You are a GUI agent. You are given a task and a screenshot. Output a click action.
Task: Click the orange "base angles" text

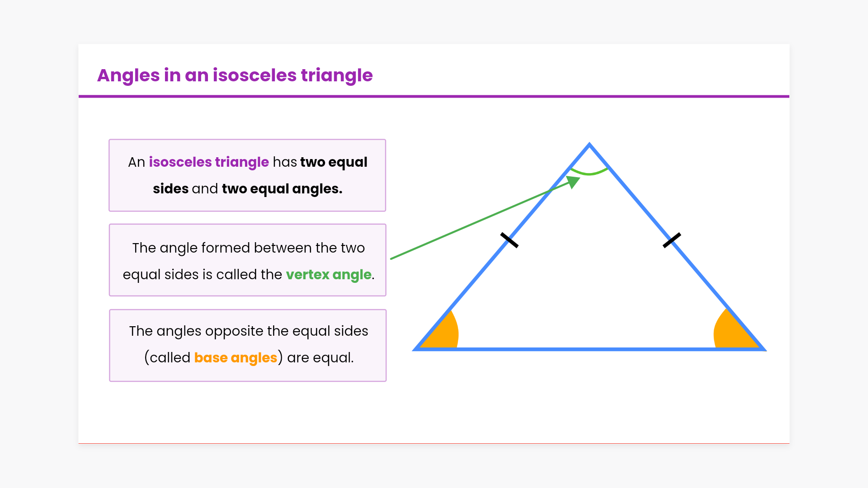coord(236,357)
